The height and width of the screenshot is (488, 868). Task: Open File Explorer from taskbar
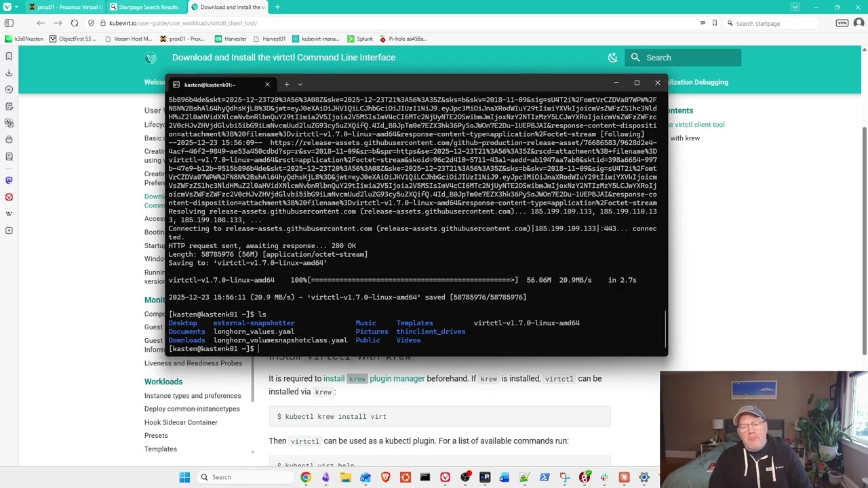coord(346,477)
